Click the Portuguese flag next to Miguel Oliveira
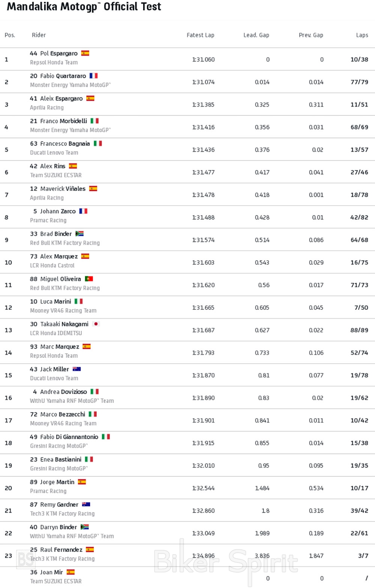Screen dimensions: 375x588 (89, 279)
